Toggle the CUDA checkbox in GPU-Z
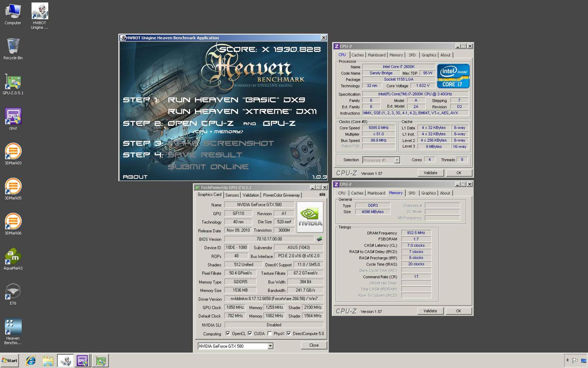The width and height of the screenshot is (588, 368). (x=250, y=333)
